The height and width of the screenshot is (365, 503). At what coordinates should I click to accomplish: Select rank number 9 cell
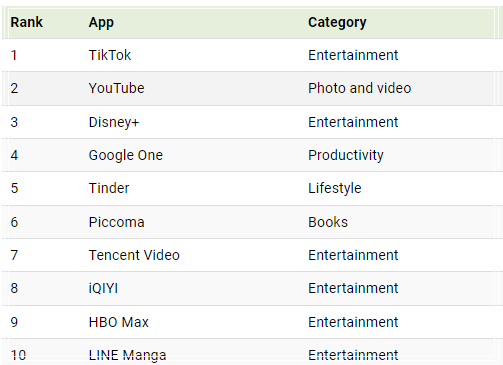click(14, 322)
